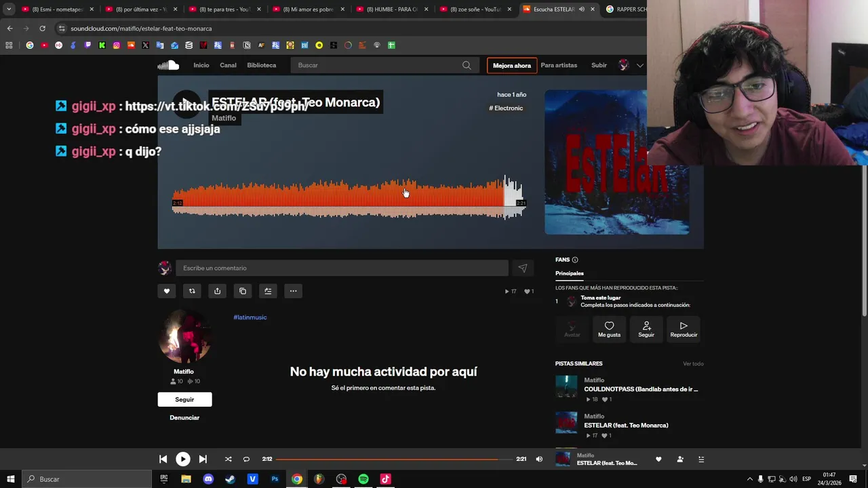
Task: Open the three-dots more options menu
Action: tap(293, 291)
